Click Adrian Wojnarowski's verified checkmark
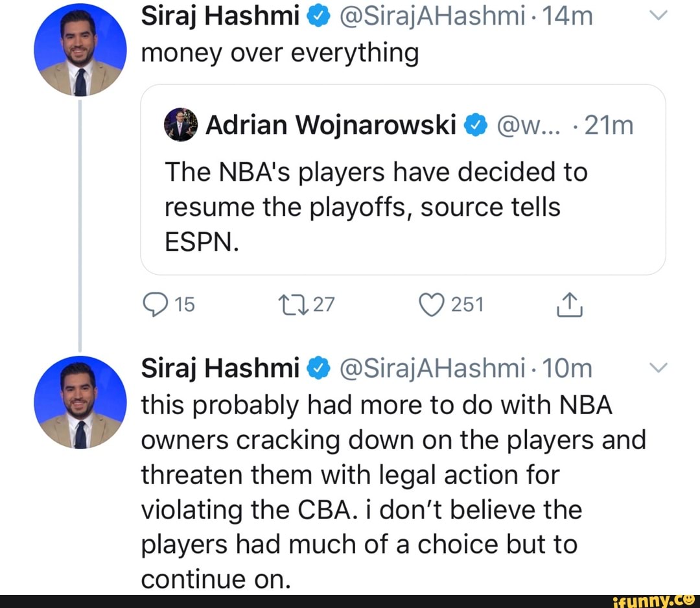 pos(476,124)
